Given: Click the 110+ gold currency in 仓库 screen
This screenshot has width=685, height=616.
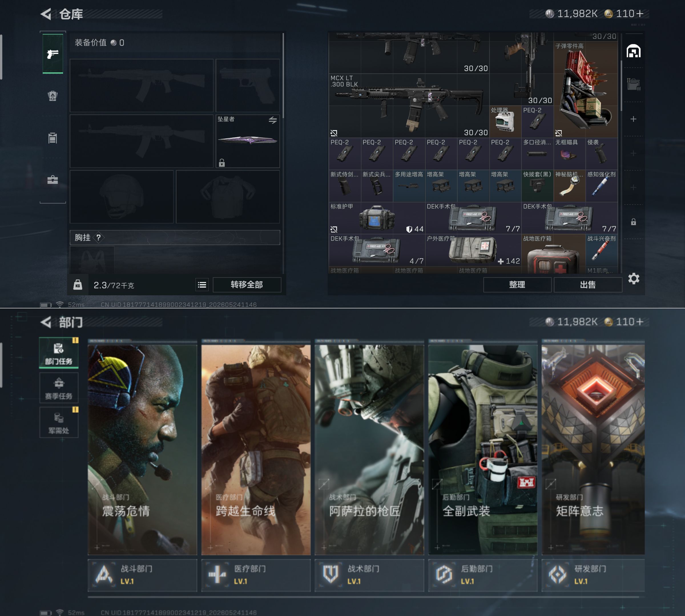Looking at the screenshot, I should 624,13.
